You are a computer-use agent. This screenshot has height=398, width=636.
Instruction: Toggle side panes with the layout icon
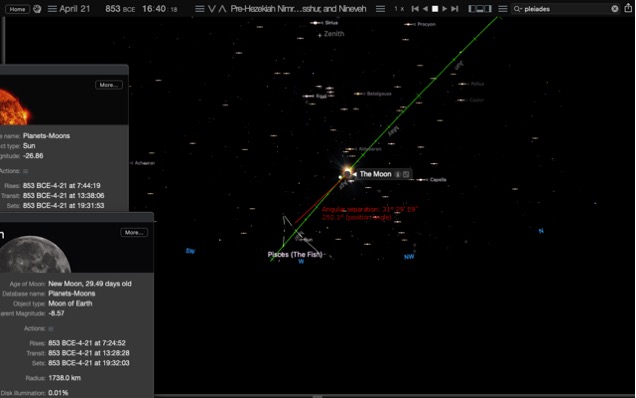tap(480, 9)
